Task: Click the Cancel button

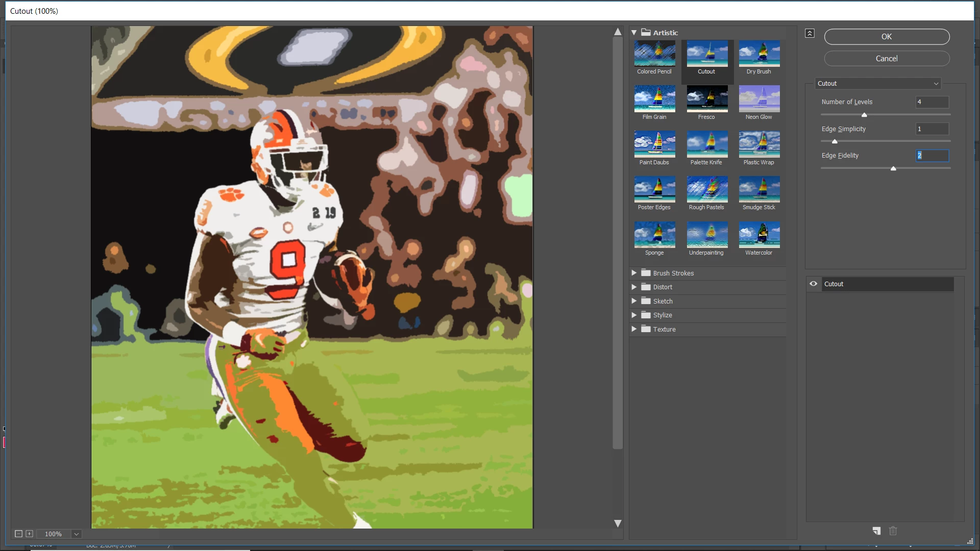Action: [x=887, y=59]
